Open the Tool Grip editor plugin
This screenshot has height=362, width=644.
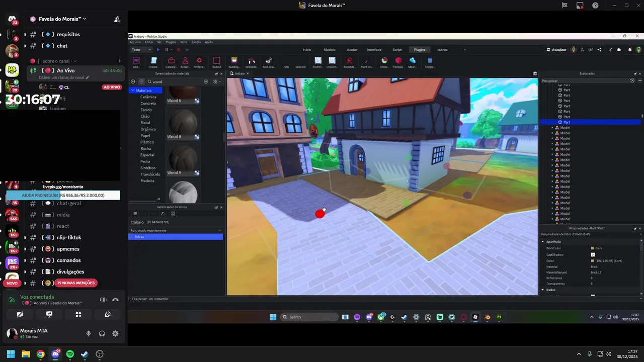point(269,62)
